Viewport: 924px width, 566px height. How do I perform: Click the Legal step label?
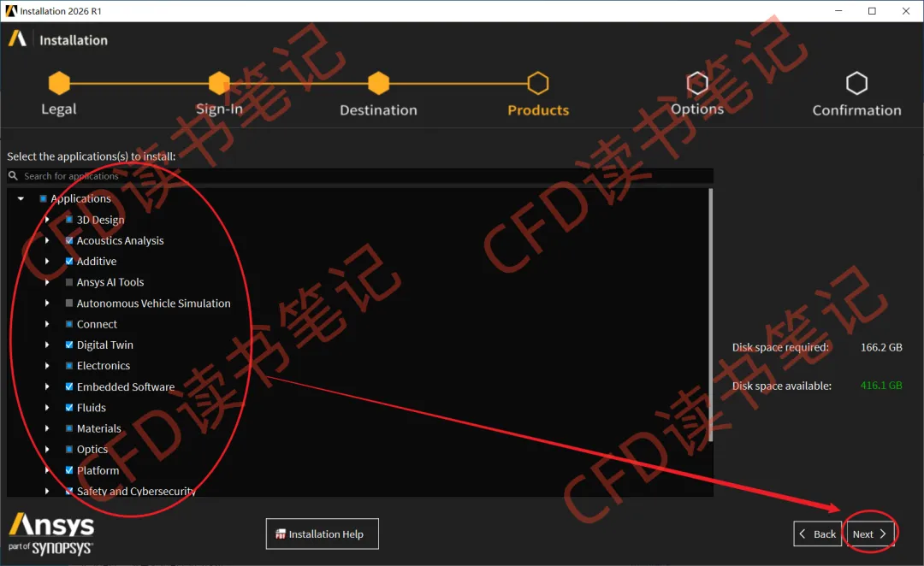(59, 109)
